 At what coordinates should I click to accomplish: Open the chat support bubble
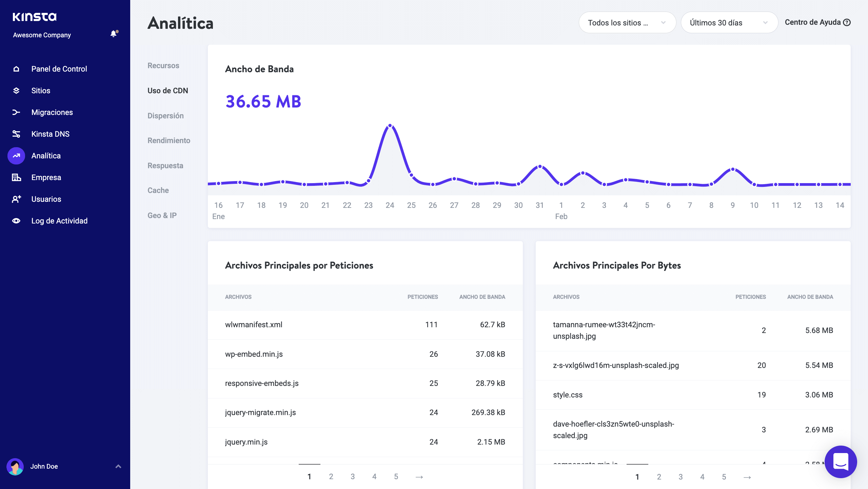841,462
